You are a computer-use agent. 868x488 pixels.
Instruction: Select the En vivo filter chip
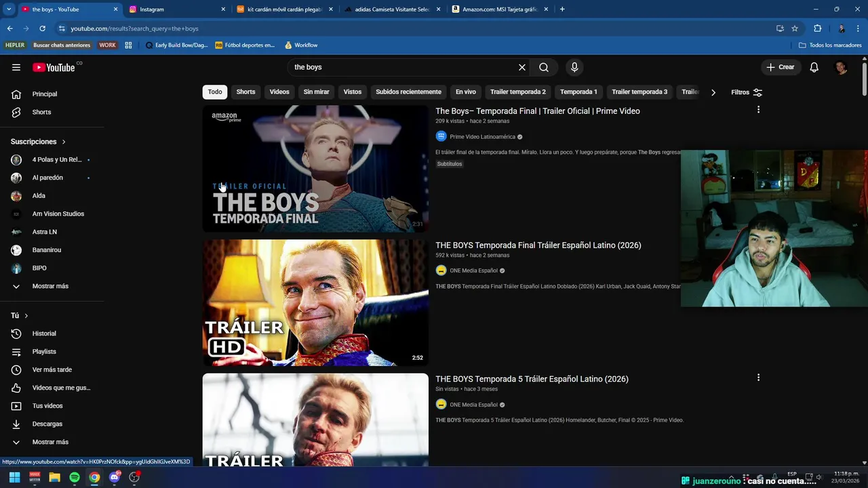point(466,92)
